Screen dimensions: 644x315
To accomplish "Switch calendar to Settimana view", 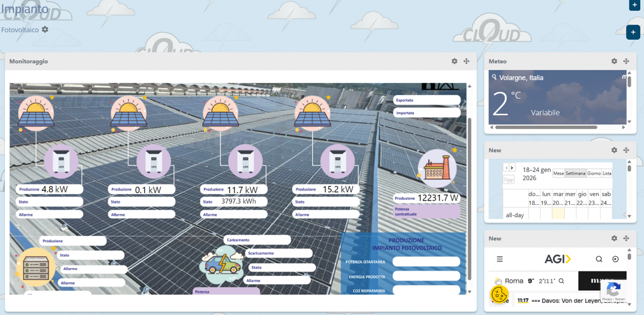I will click(575, 173).
